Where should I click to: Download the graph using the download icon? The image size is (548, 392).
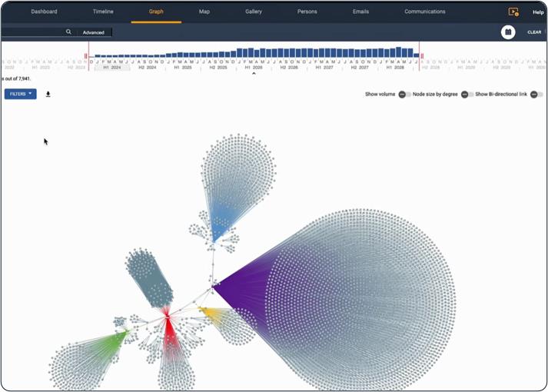point(48,95)
